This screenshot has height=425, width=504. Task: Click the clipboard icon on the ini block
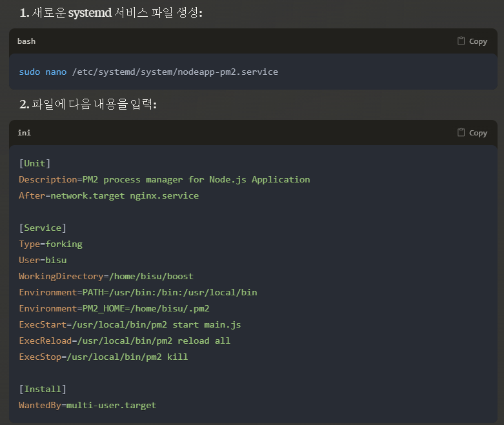(461, 132)
